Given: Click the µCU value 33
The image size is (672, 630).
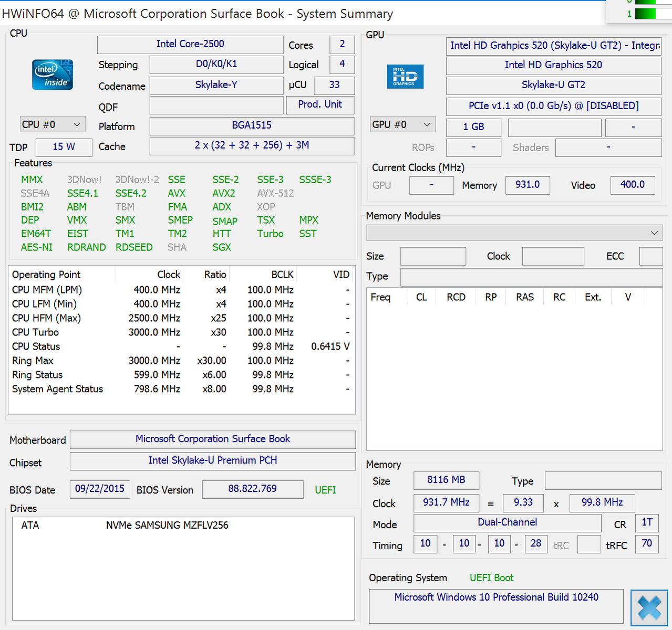Looking at the screenshot, I should 334,85.
